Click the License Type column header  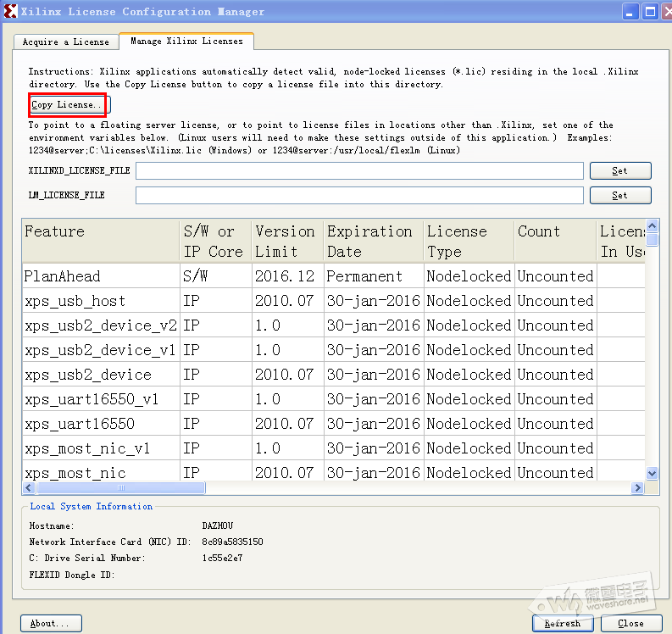(x=469, y=241)
